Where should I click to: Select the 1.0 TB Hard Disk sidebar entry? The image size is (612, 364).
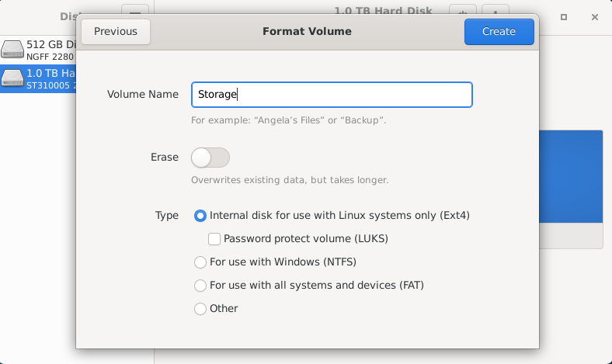38,79
